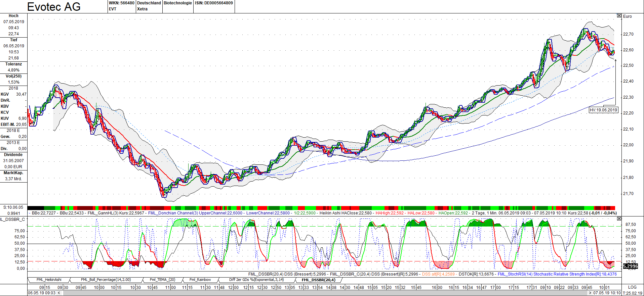The width and height of the screenshot is (644, 296).
Task: Show the Fml_Rainbow indicator tab
Action: coord(200,280)
